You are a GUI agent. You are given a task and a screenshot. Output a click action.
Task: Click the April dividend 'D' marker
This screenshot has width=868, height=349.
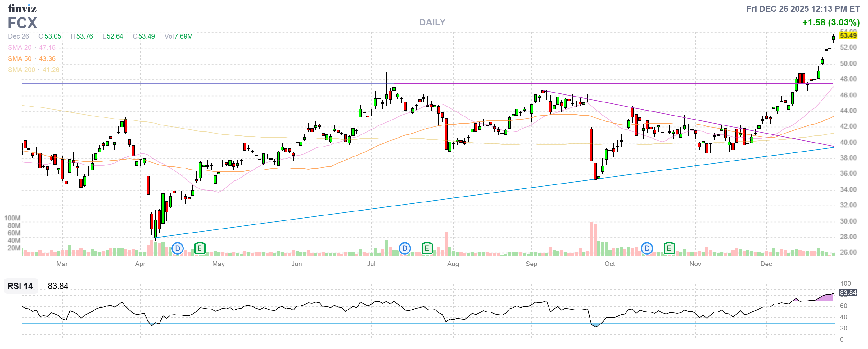point(177,249)
